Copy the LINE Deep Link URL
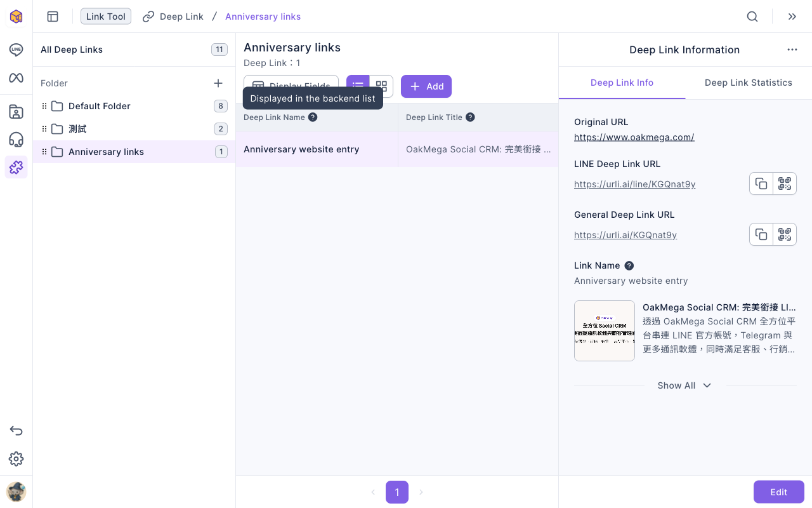 (761, 184)
